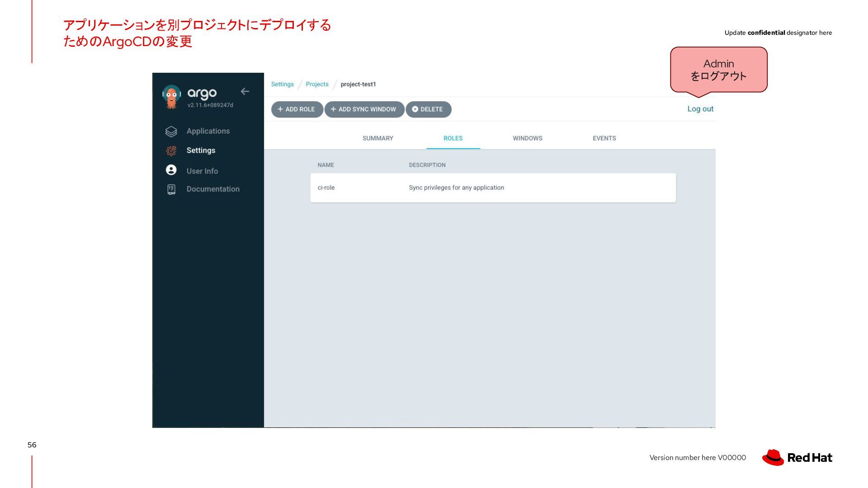Click the ci-role description text
The image size is (868, 488).
[x=457, y=188]
